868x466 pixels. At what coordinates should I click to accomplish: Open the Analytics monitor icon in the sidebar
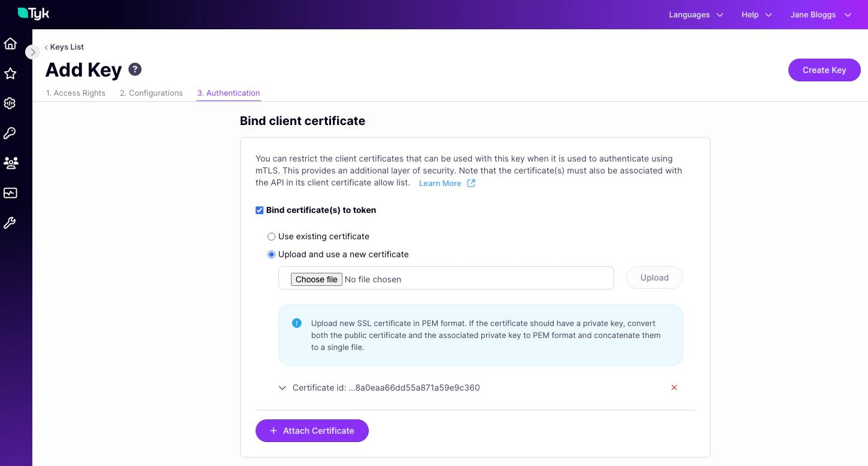(10, 193)
